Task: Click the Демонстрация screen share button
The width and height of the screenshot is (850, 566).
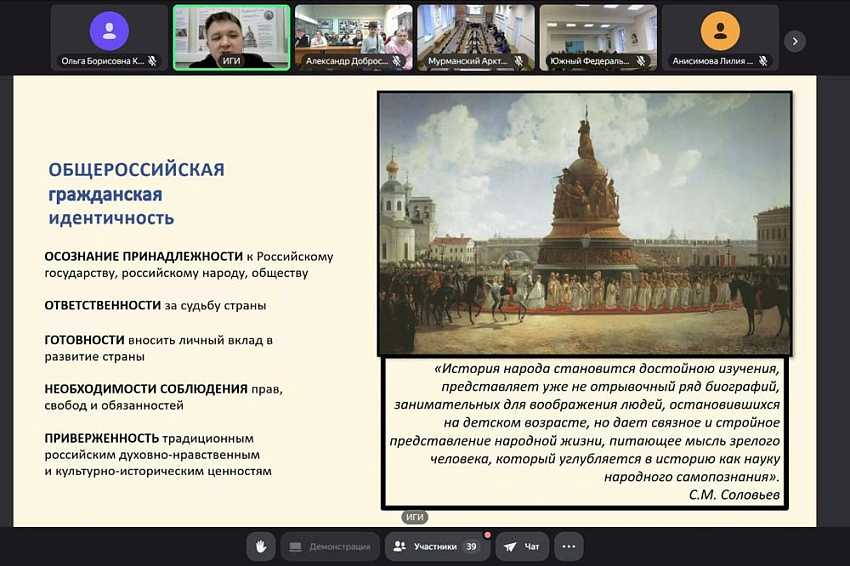Action: coord(329,547)
